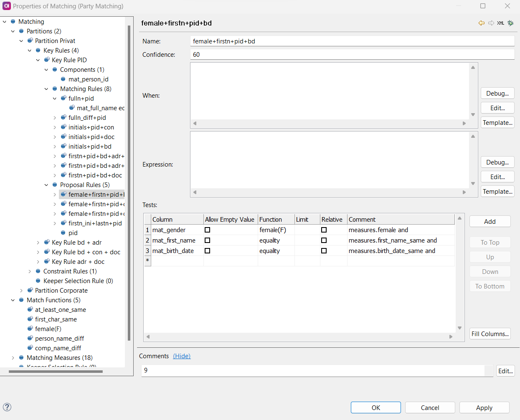Click the forward navigation arrow icon
The image size is (520, 420).
[x=491, y=23]
